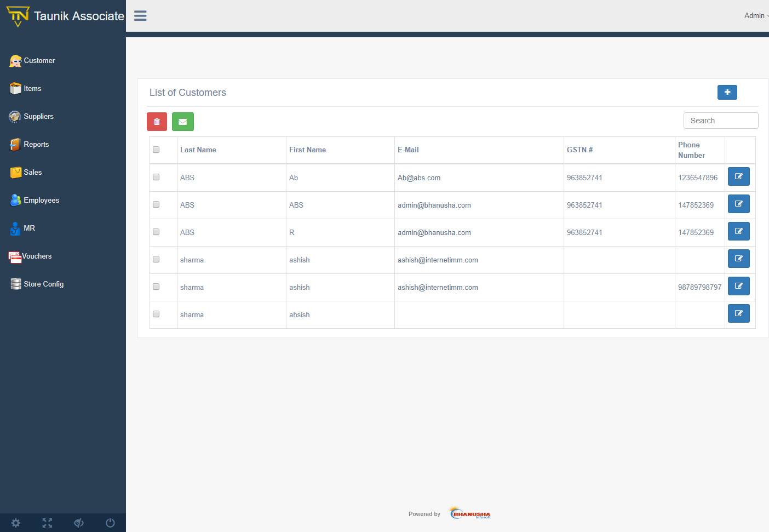The width and height of the screenshot is (769, 532).
Task: Check the checkbox next to customer Ab ABS
Action: tap(156, 177)
